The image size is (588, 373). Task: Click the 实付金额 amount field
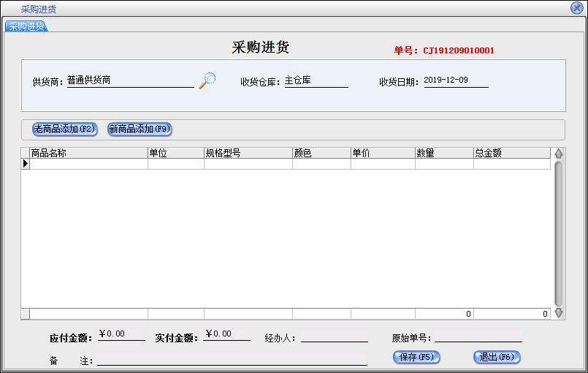tap(227, 334)
